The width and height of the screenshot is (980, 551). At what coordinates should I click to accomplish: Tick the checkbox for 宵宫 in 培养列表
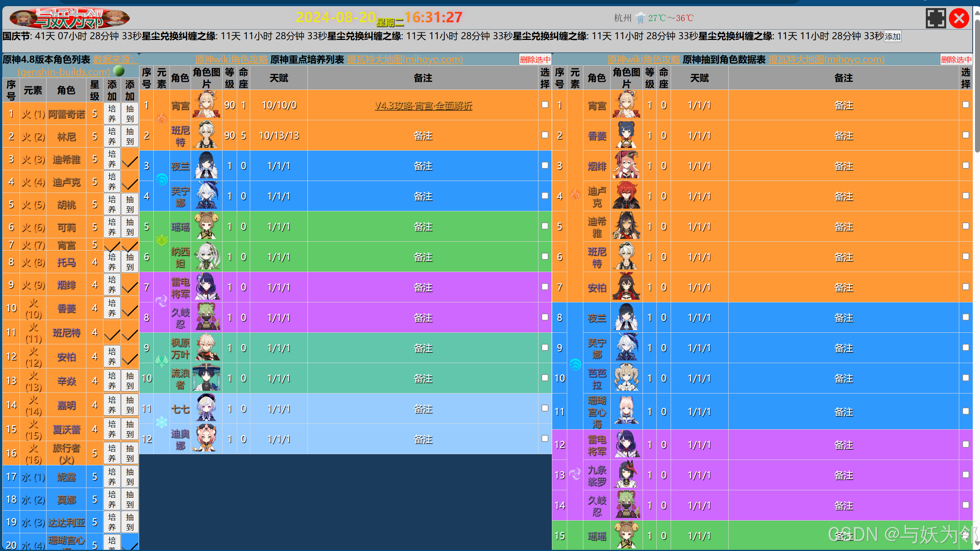pyautogui.click(x=545, y=105)
